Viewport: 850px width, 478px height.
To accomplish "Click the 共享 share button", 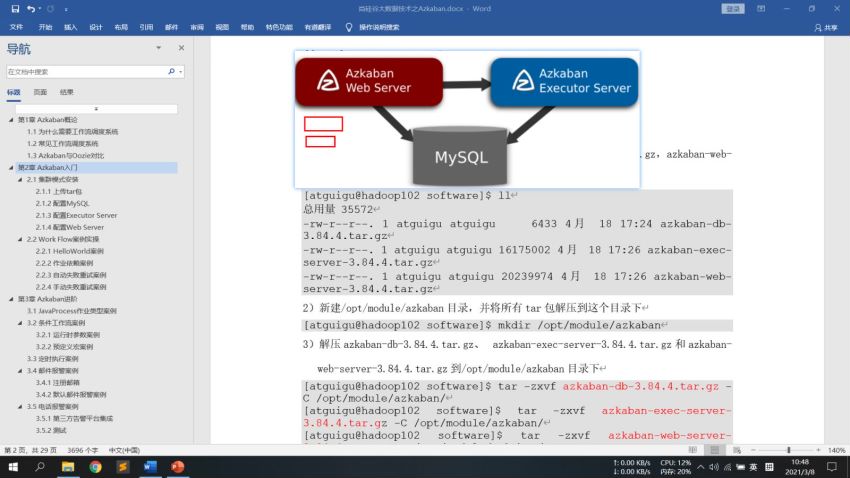I will pos(826,27).
